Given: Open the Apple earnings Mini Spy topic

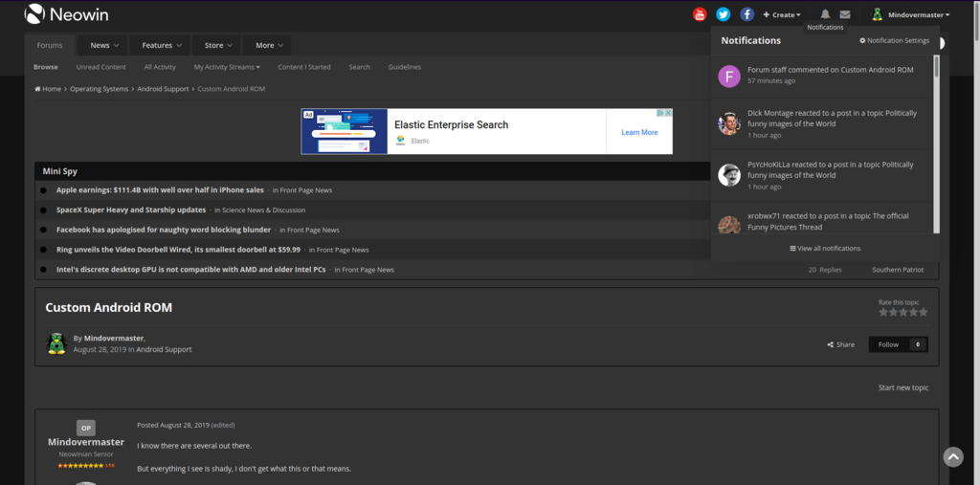Looking at the screenshot, I should point(160,190).
